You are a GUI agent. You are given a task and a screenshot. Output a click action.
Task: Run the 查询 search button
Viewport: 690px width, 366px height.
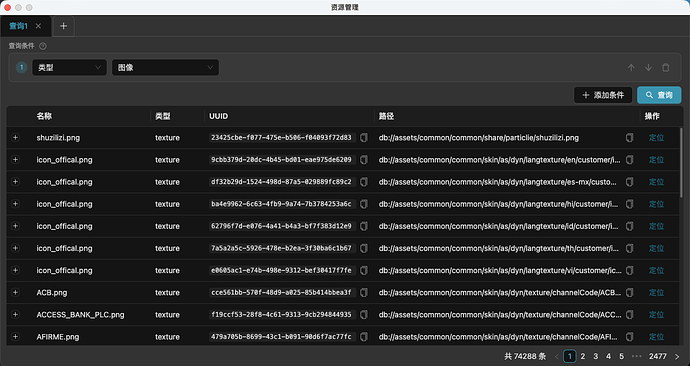tap(659, 95)
